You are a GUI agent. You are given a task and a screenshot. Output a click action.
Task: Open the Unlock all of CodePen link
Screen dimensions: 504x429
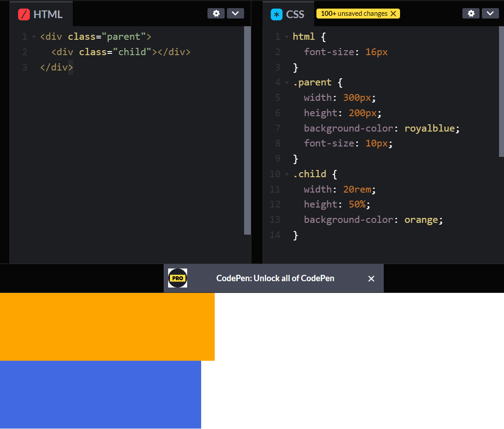[275, 278]
